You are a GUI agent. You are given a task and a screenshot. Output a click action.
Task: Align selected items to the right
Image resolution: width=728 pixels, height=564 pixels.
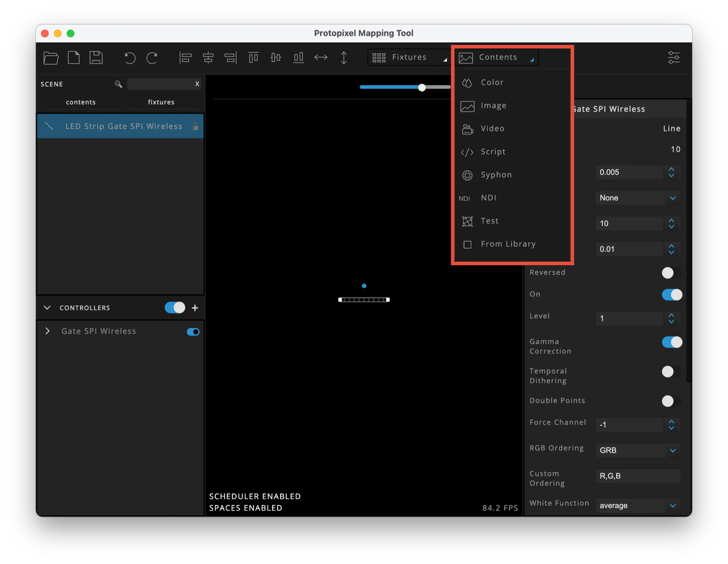click(231, 57)
